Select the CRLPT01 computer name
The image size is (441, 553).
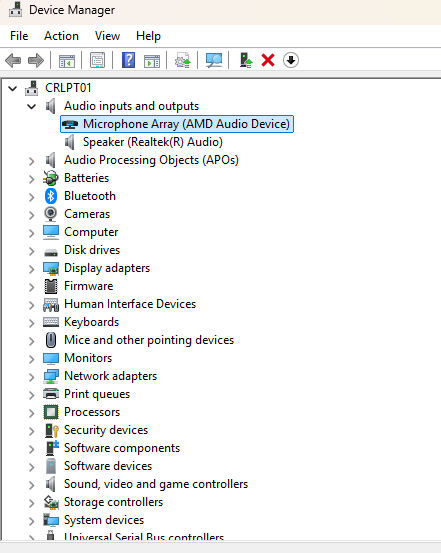point(68,88)
